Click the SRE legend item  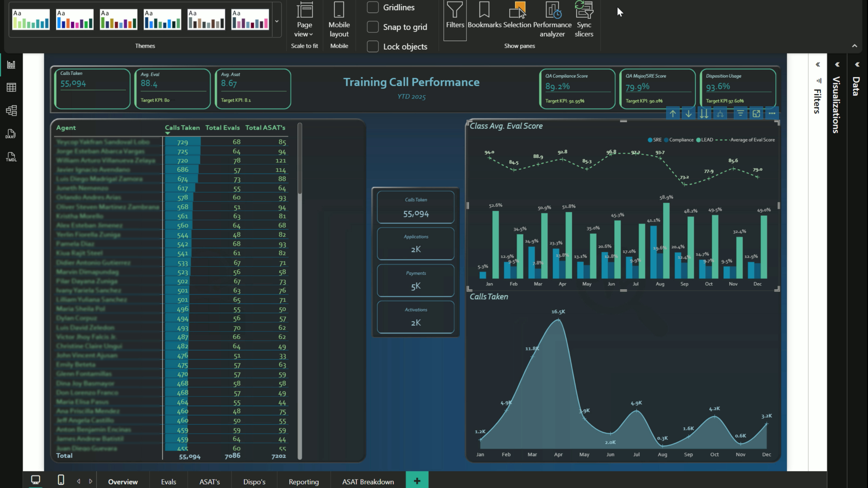[x=654, y=140]
